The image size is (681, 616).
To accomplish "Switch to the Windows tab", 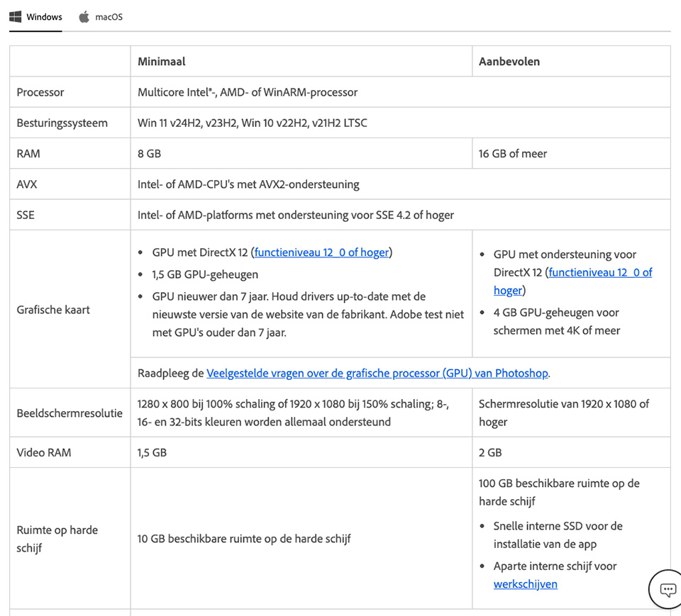I will [36, 16].
